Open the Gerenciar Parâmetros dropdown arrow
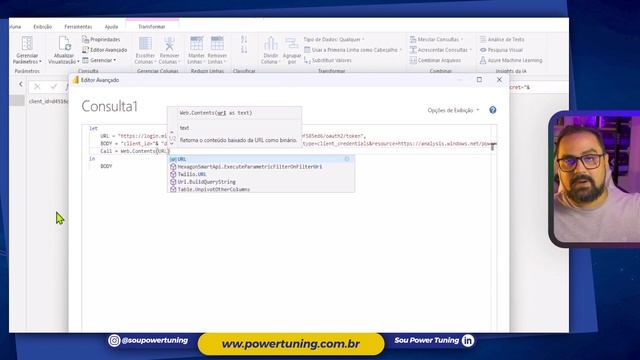Image resolution: width=640 pixels, height=360 pixels. (x=40, y=62)
